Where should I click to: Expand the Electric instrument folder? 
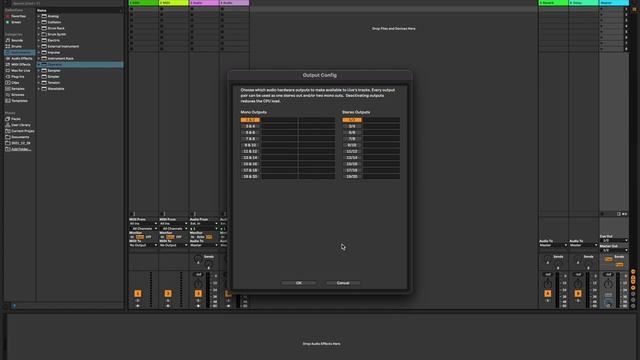click(39, 40)
